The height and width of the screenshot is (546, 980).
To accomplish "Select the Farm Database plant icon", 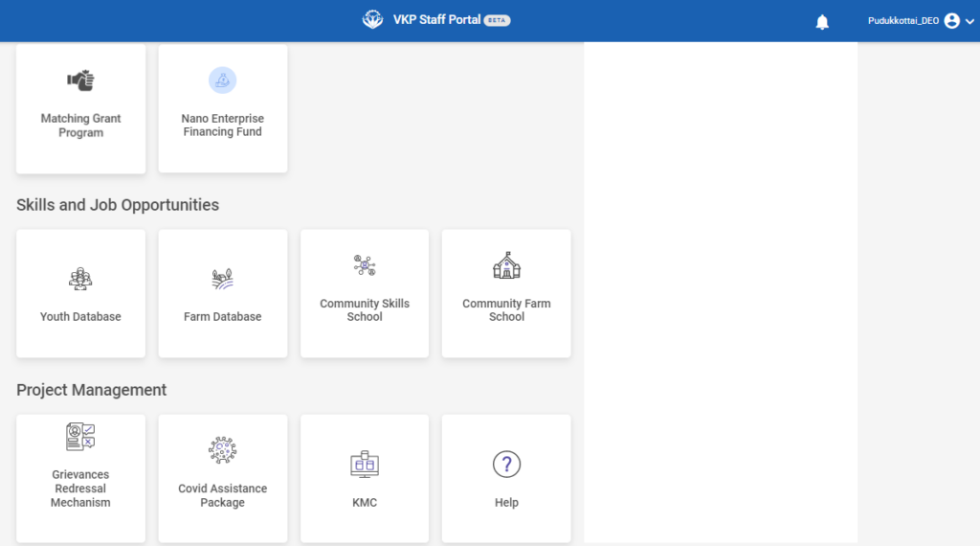I will tap(222, 279).
